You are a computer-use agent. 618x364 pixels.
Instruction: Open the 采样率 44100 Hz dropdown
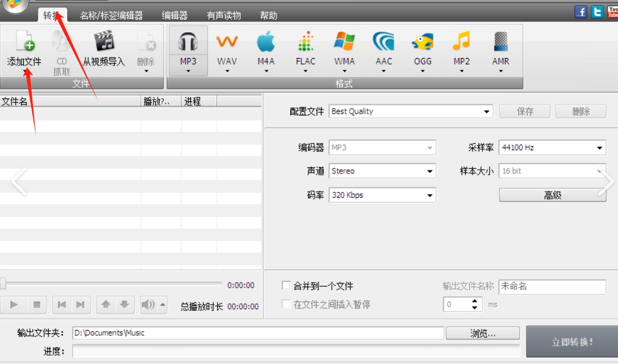(552, 148)
